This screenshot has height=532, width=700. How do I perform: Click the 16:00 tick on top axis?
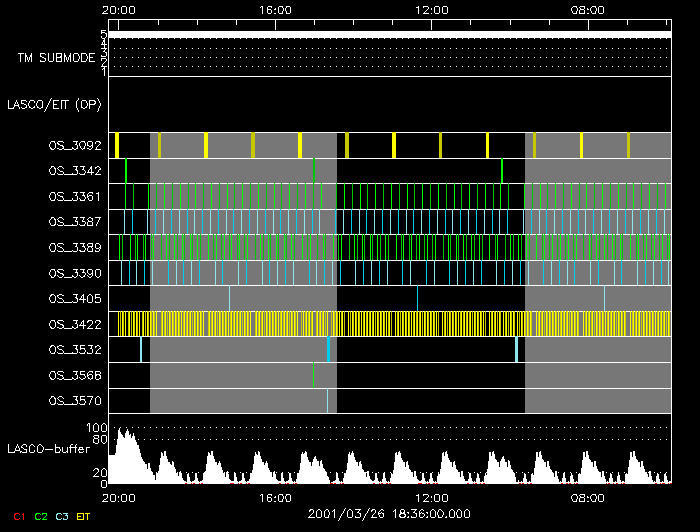click(x=275, y=9)
